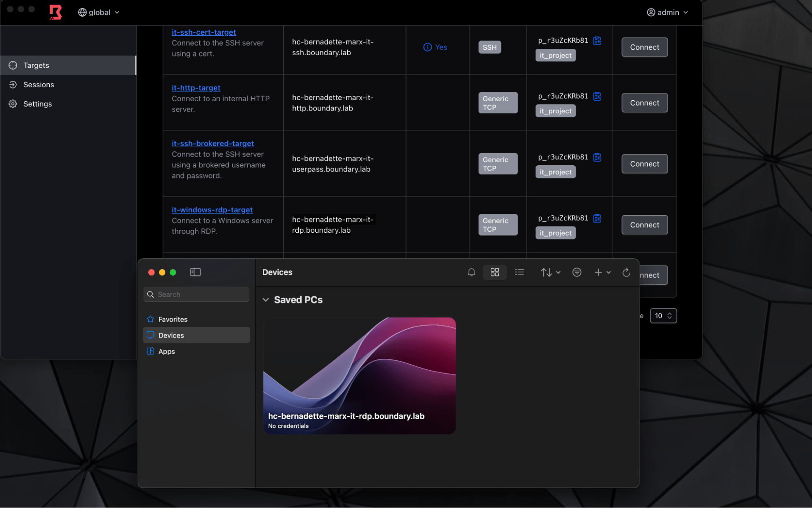Connect to it-windows-rdp-target

644,225
